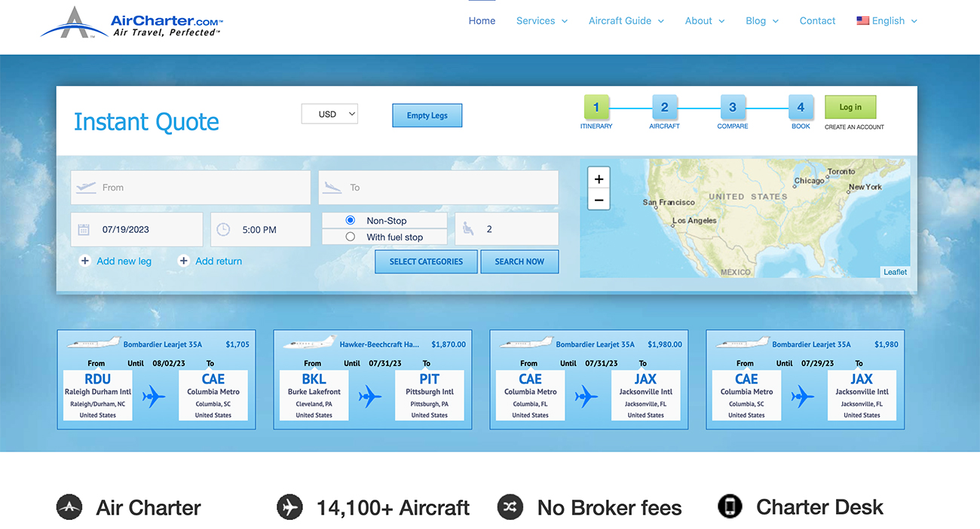Click the shuffle icon beside No Broker fees
This screenshot has height=529, width=980.
point(510,507)
